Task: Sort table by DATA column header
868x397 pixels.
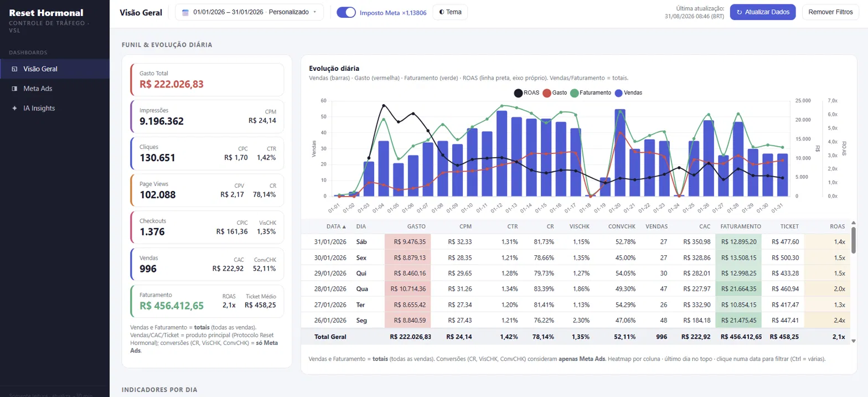Action: pyautogui.click(x=337, y=226)
